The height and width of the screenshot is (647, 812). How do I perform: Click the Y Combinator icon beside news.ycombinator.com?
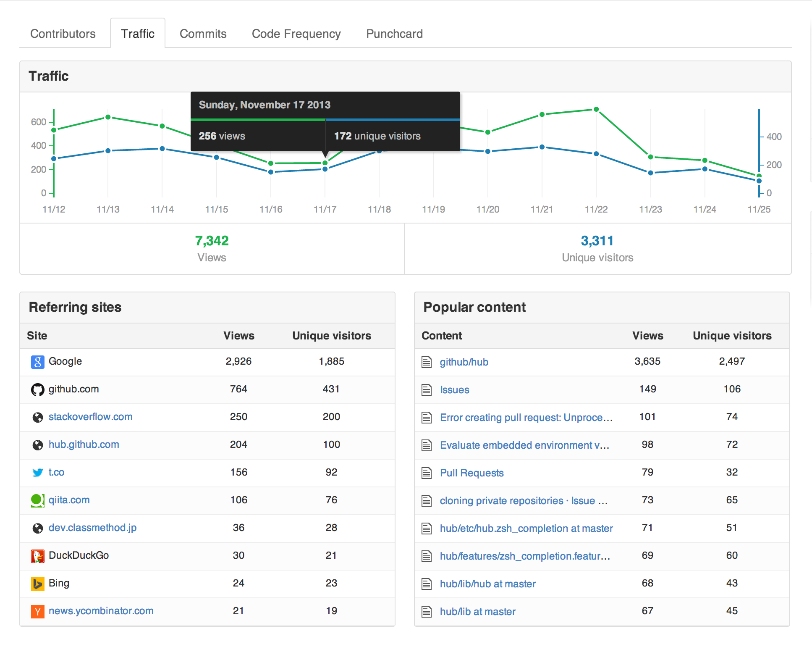coord(38,611)
